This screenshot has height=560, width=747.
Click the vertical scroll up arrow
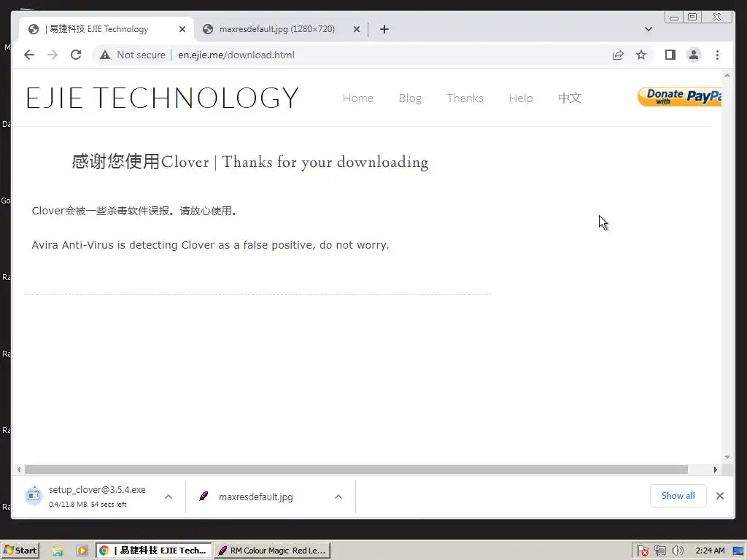(x=727, y=75)
